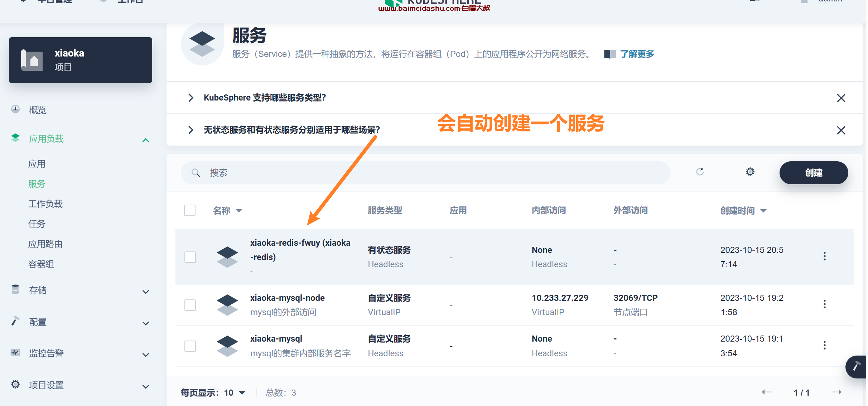Click the 搜索 search field
The height and width of the screenshot is (406, 868).
tap(425, 173)
